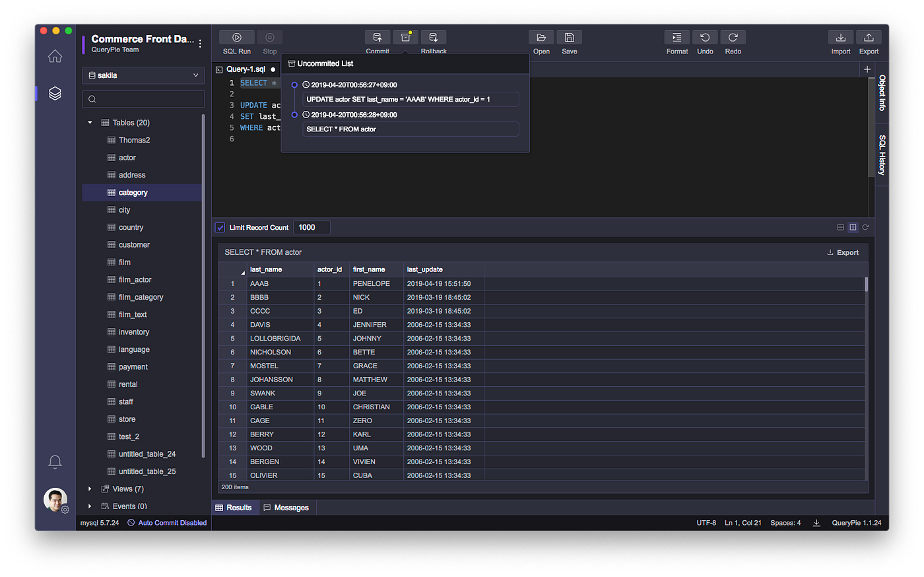Format the SQL code
This screenshot has width=924, height=577.
[x=677, y=38]
